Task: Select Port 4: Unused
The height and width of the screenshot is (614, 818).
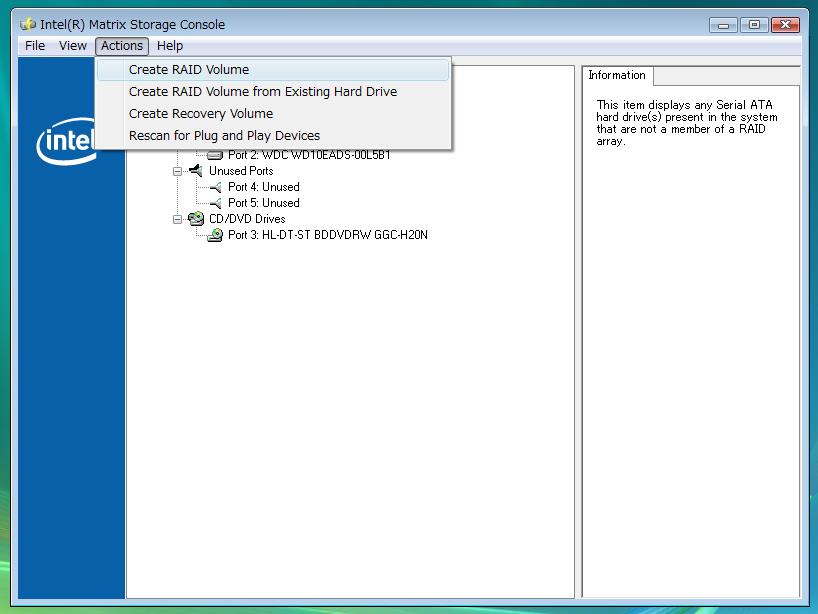Action: click(263, 187)
